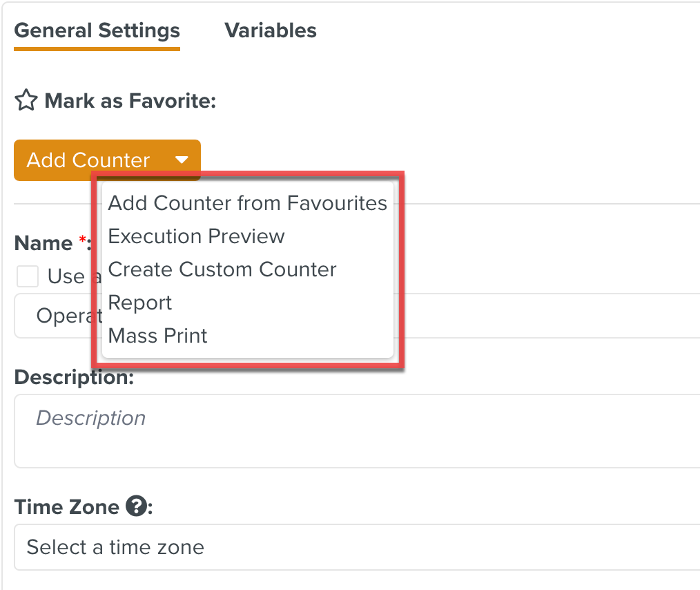Click into the Description text area
The width and height of the screenshot is (700, 590).
[x=357, y=431]
